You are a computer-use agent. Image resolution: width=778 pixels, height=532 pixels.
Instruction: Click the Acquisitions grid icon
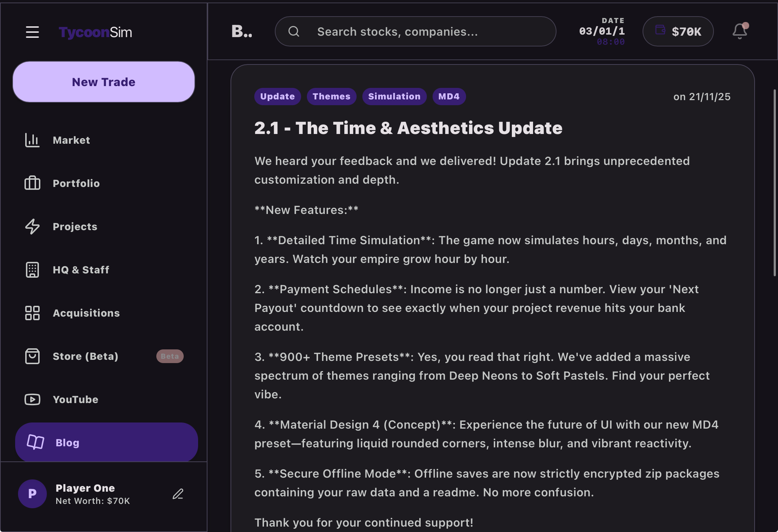tap(32, 313)
